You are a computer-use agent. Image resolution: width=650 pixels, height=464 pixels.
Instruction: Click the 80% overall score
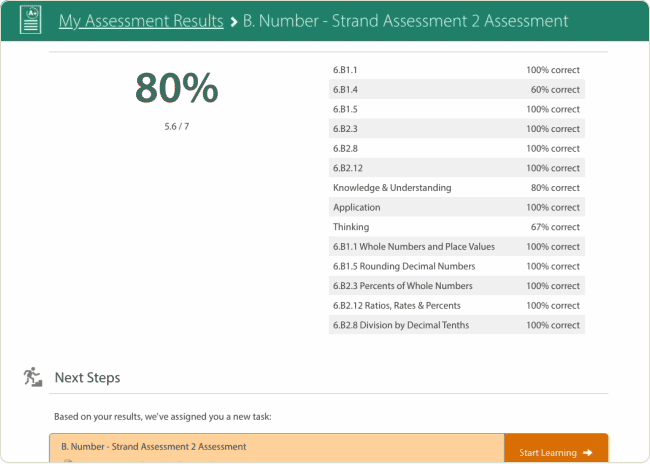click(176, 89)
